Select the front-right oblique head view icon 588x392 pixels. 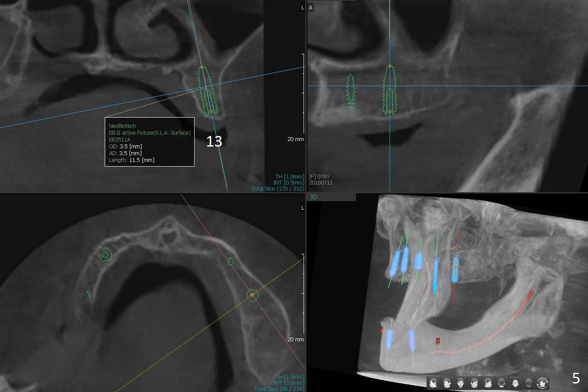point(474,383)
